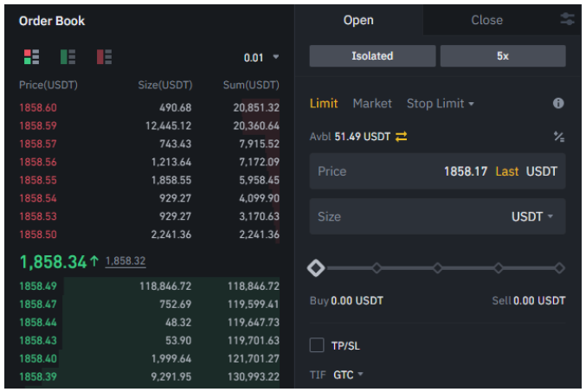Select the Limit order tab

pyautogui.click(x=324, y=104)
